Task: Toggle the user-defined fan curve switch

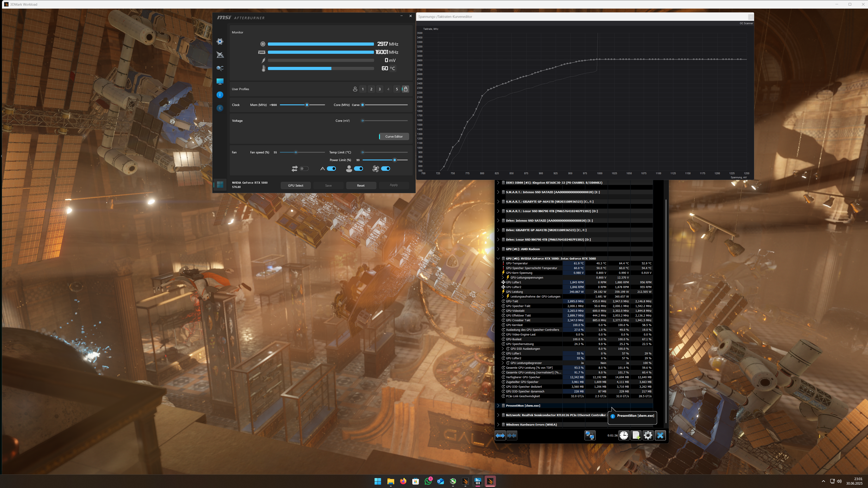Action: coord(359,169)
